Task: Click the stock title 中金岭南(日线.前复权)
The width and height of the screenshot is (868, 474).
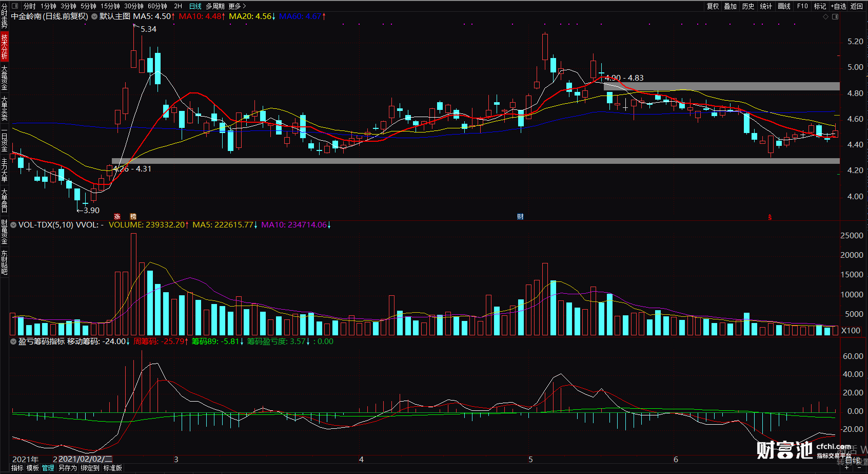Action: pyautogui.click(x=50, y=16)
